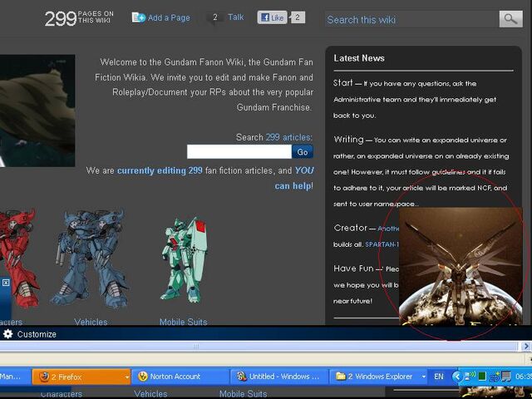This screenshot has width=532, height=399.
Task: Click the red mech Characters image
Action: [x=20, y=258]
